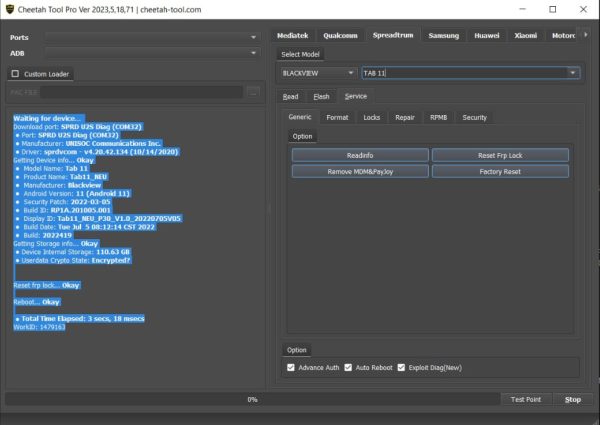Click log line 'Driver: sprdvcom'

97,152
